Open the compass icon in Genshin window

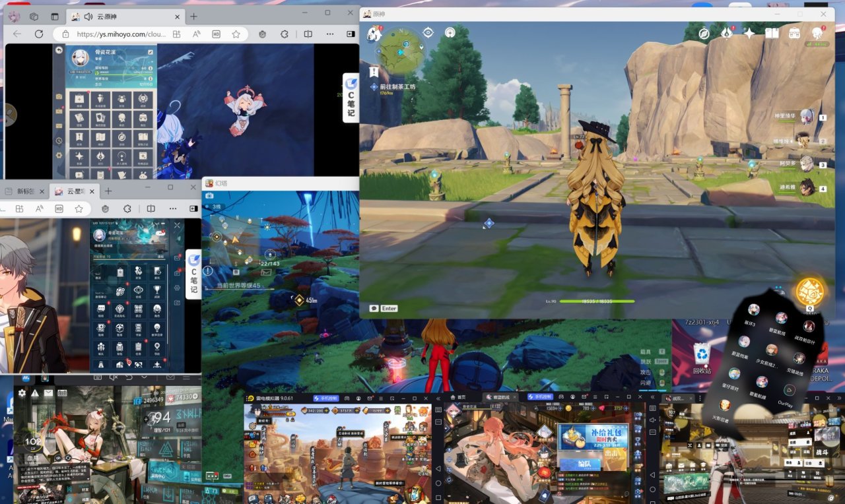(x=704, y=32)
